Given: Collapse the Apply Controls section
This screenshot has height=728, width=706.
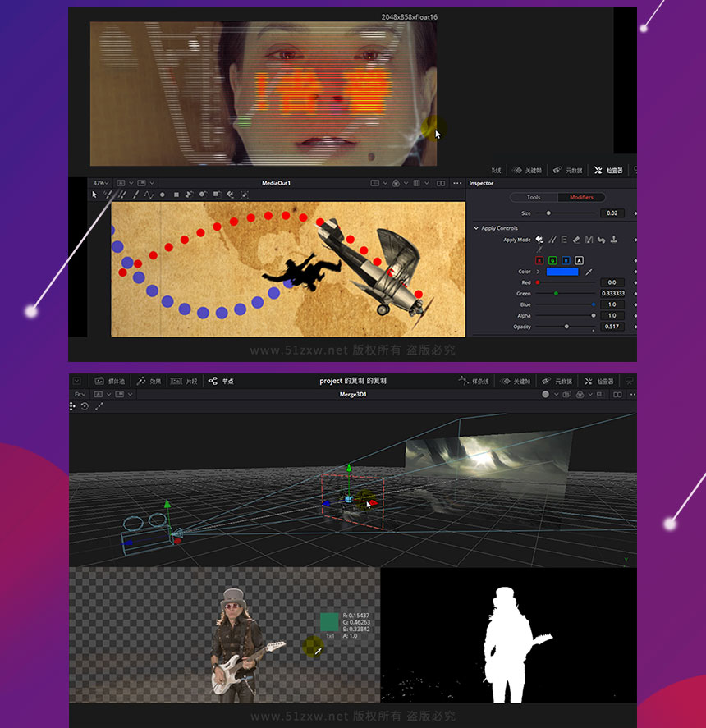Looking at the screenshot, I should (x=476, y=228).
